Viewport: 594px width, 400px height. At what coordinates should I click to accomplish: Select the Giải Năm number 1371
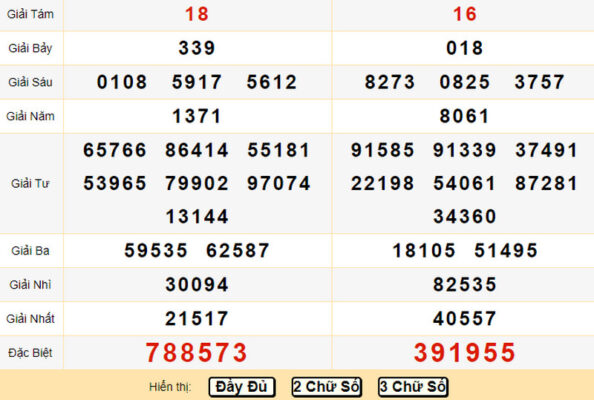tap(197, 116)
